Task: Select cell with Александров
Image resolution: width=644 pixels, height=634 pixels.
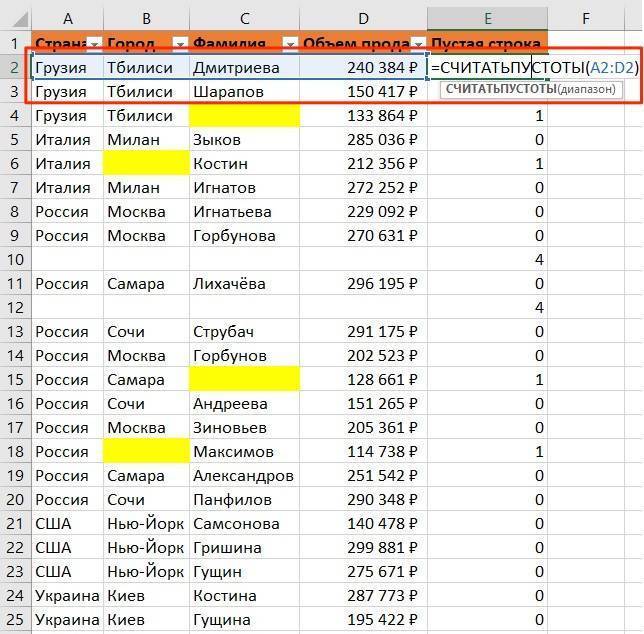Action: click(244, 476)
